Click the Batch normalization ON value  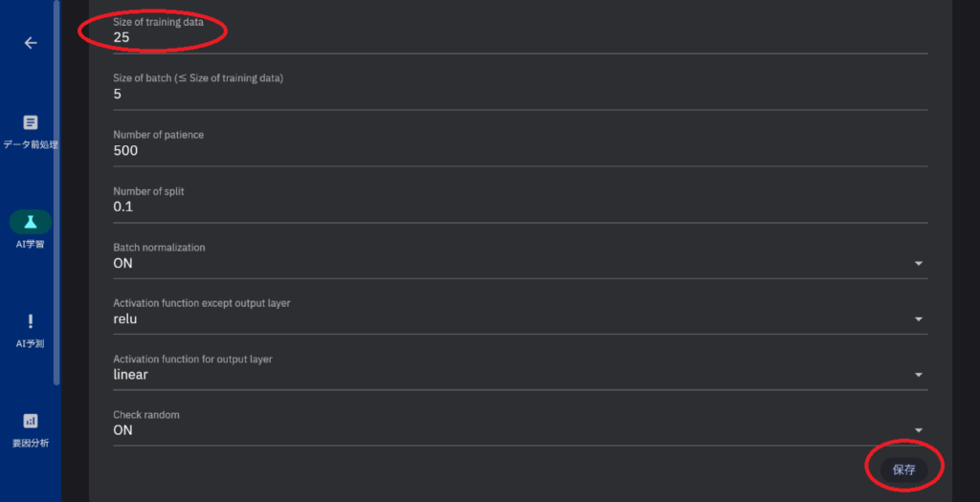pos(123,263)
